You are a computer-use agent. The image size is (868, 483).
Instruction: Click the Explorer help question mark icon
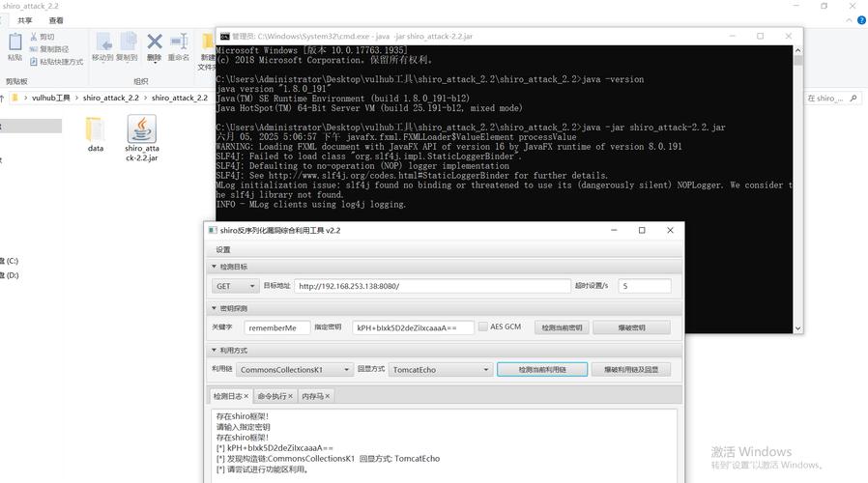click(861, 20)
